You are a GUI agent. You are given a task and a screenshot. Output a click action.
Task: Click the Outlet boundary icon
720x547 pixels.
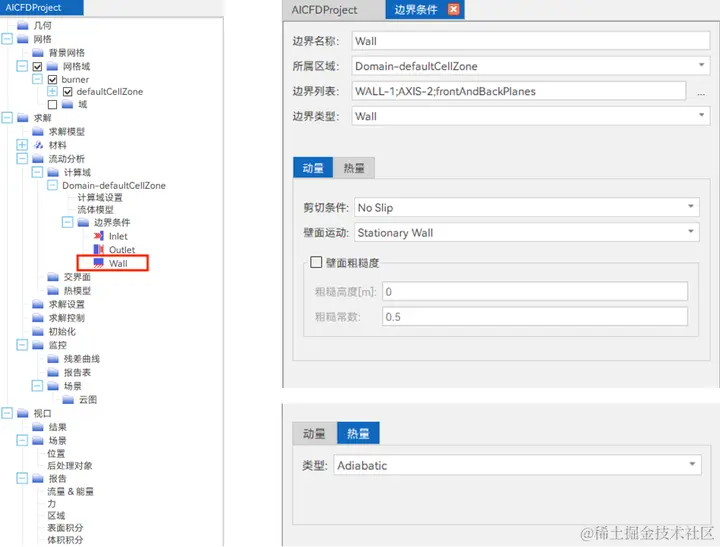point(98,249)
